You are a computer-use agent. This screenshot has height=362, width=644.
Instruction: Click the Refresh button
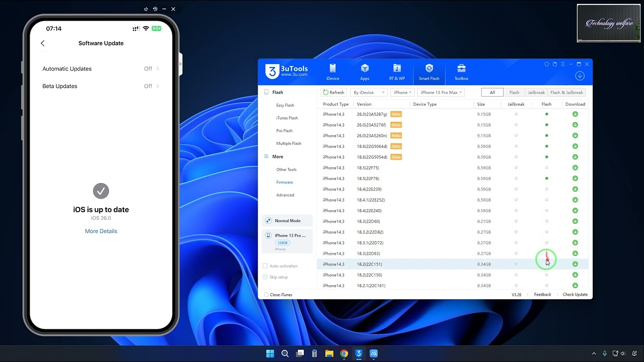tap(334, 93)
